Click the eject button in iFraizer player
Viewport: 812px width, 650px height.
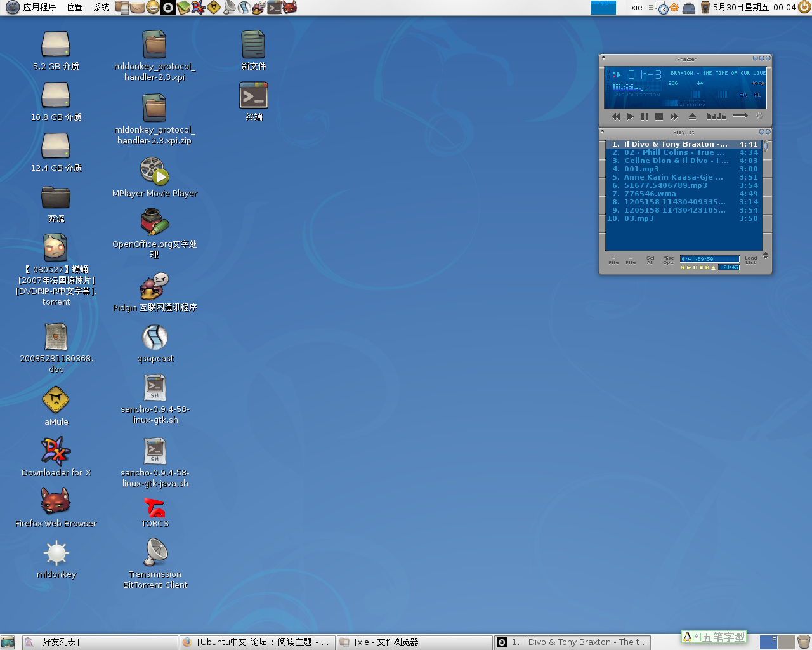pos(692,116)
